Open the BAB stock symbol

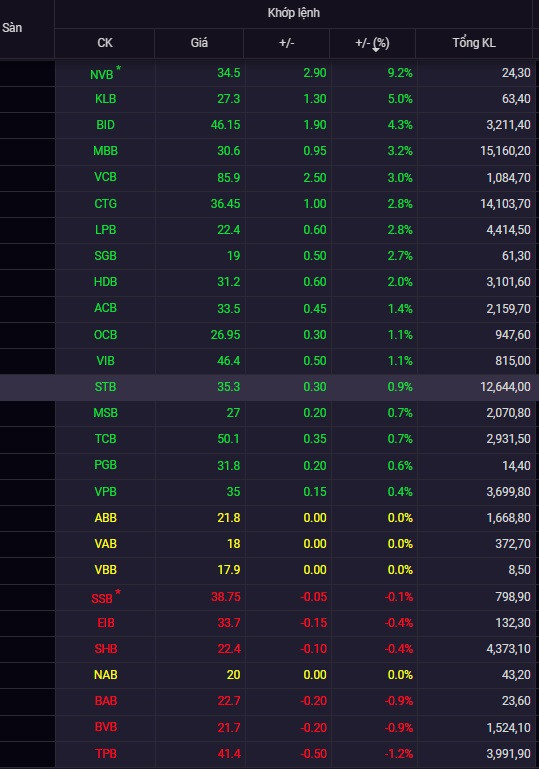(105, 701)
